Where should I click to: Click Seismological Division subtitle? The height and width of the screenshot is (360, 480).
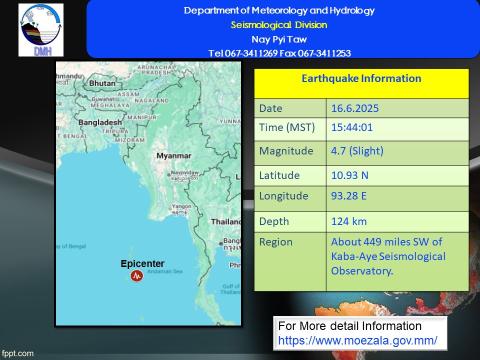click(x=279, y=25)
